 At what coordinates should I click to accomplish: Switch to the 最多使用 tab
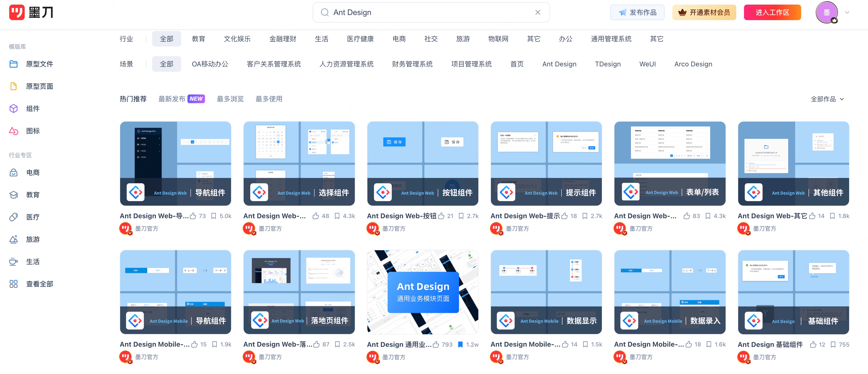click(x=269, y=99)
